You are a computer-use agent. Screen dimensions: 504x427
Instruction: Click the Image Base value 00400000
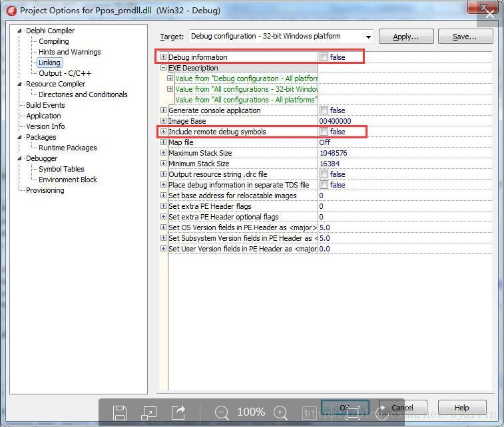335,121
